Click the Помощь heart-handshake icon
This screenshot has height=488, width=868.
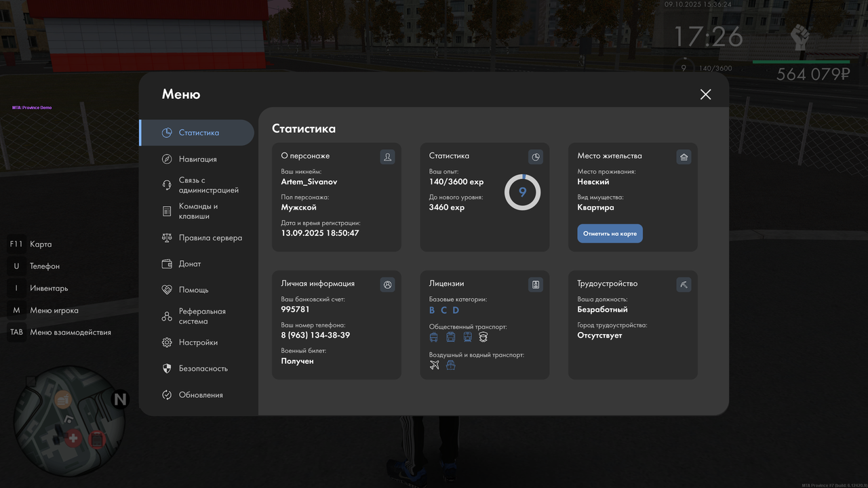(167, 290)
